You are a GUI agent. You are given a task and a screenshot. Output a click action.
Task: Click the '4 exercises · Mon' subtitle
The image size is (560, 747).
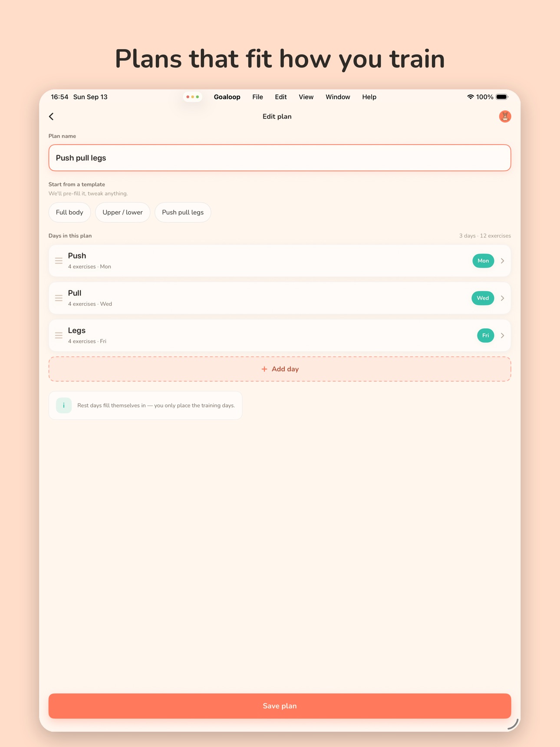tap(89, 267)
